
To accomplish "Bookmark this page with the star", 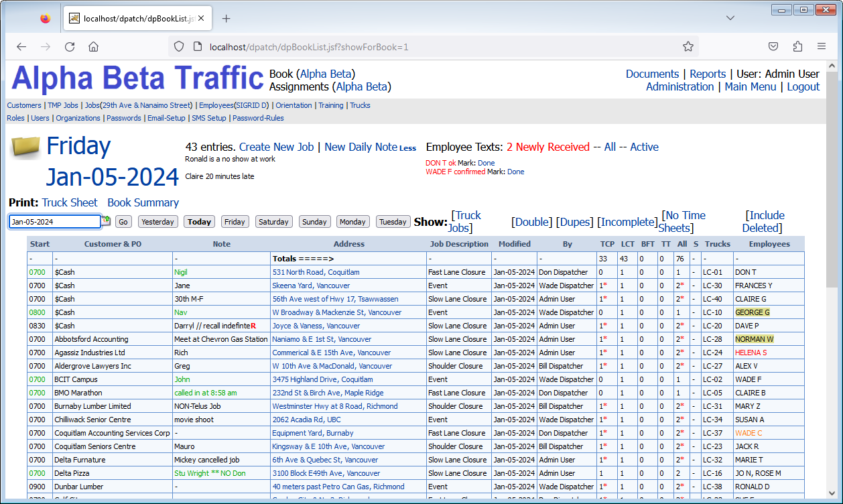I will point(688,47).
